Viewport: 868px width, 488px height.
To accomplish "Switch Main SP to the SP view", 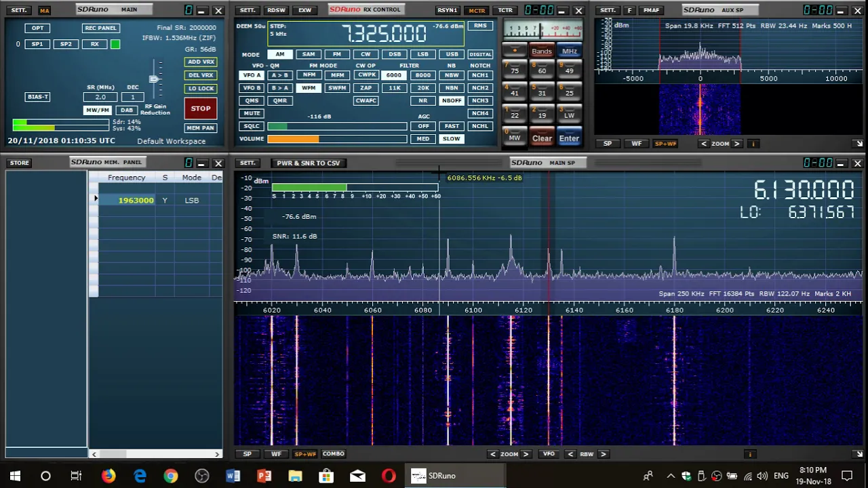I will pos(247,454).
